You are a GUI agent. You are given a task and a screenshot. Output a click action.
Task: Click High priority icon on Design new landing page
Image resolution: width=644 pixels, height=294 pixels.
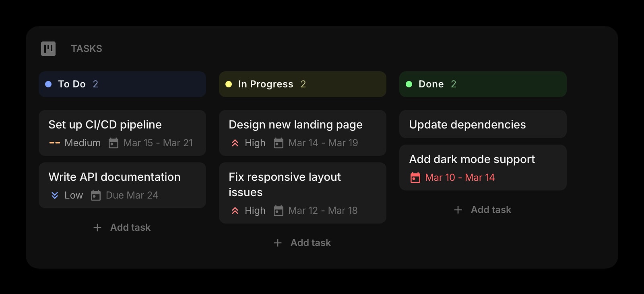235,143
